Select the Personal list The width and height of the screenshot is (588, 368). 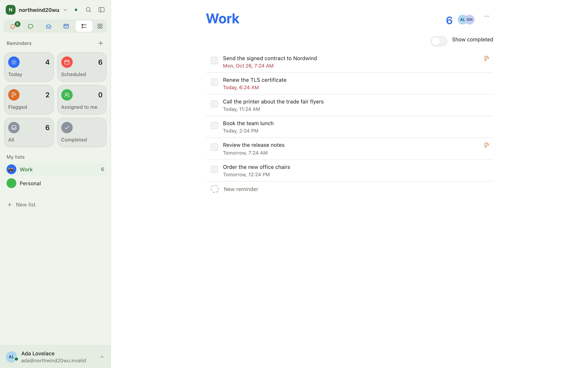click(55, 183)
